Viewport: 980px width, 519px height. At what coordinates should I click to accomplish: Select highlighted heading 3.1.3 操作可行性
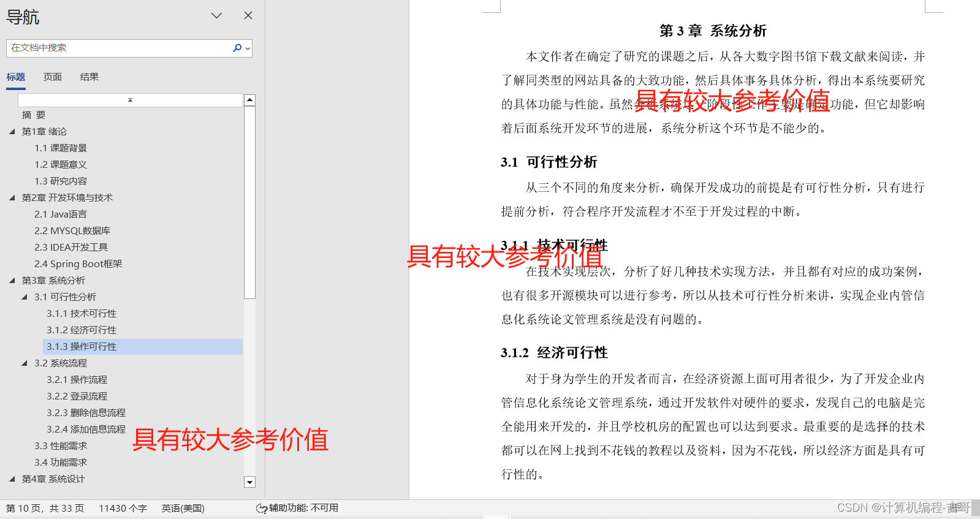[x=143, y=347]
